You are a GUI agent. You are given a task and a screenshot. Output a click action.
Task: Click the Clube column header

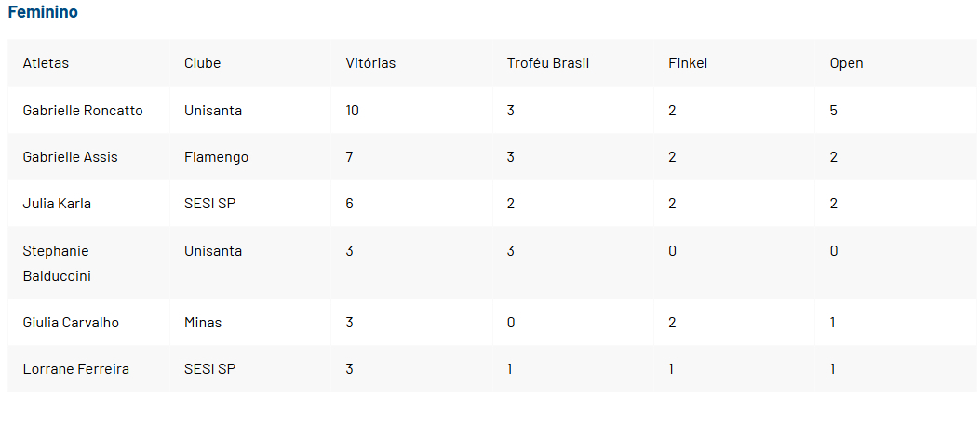tap(202, 63)
